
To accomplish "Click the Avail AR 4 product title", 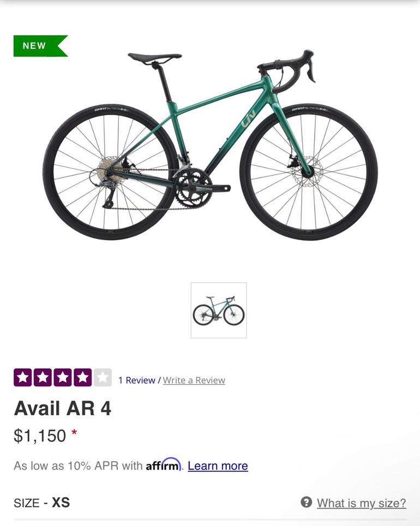I will [x=62, y=408].
